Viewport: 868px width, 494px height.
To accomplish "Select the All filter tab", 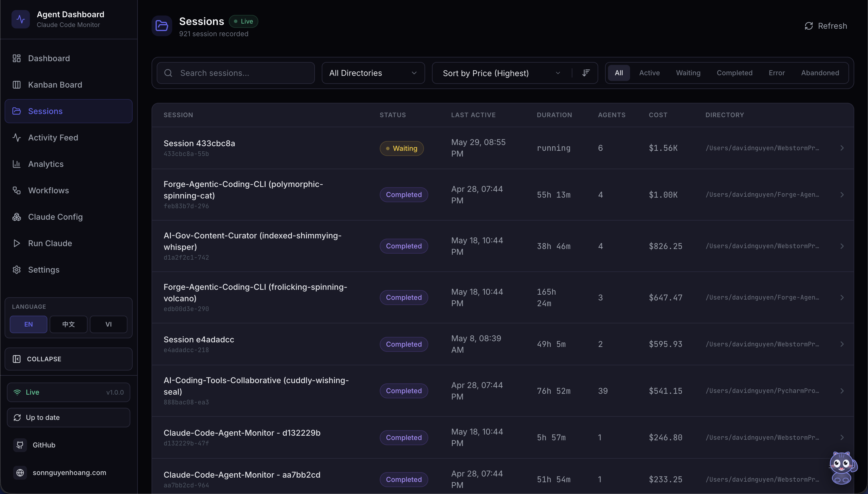I will pyautogui.click(x=619, y=73).
